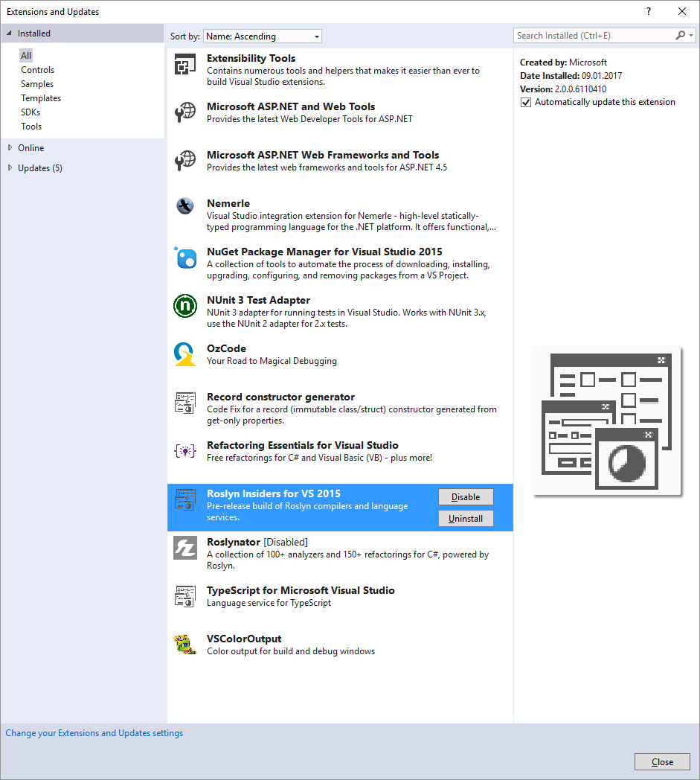
Task: Expand the Online category
Action: click(10, 148)
